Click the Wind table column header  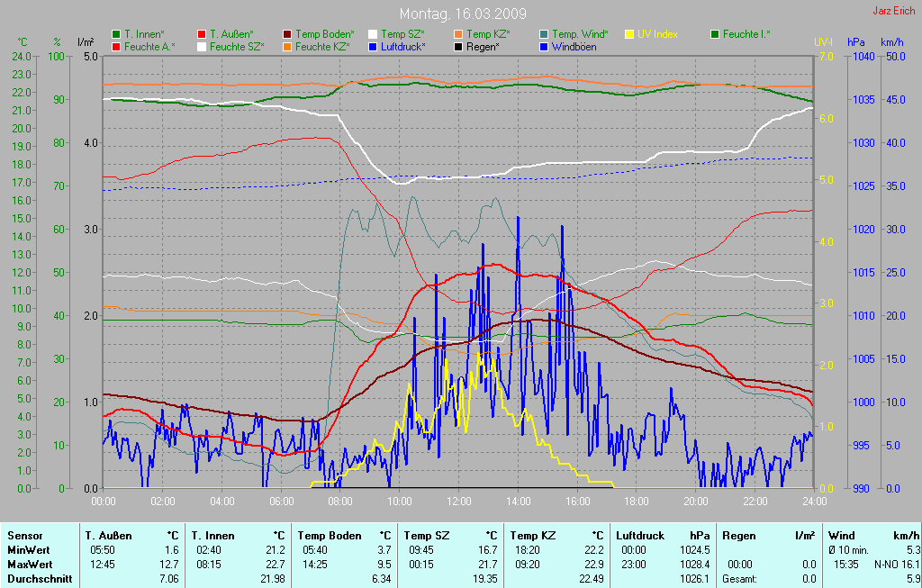[x=842, y=536]
